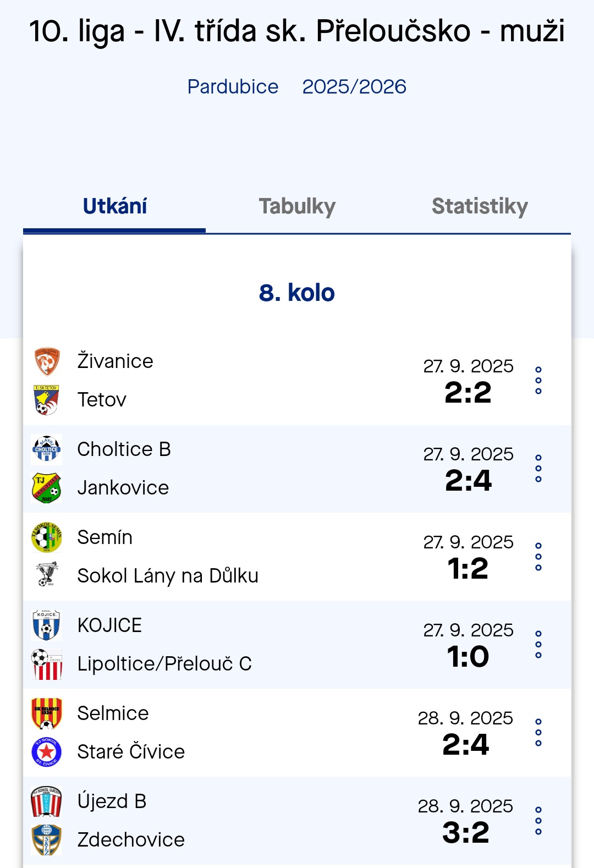The width and height of the screenshot is (594, 868).
Task: Click the Zdechovice club crest
Action: tap(47, 840)
